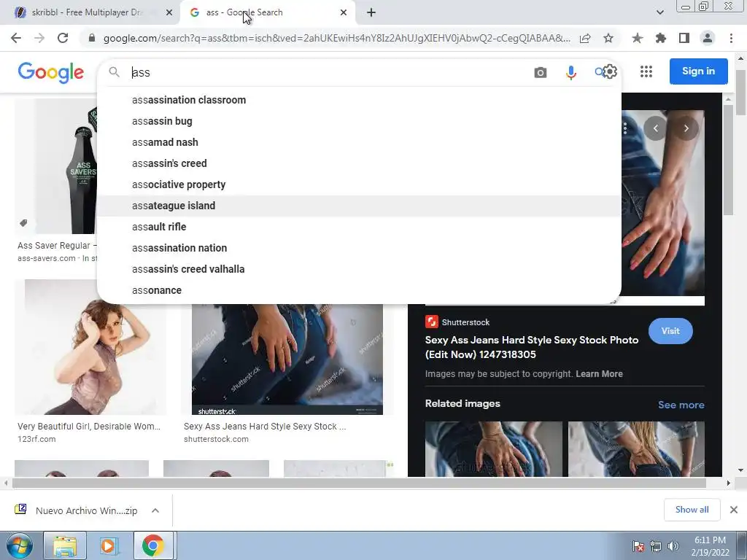Open File Explorer from taskbar
The width and height of the screenshot is (747, 560).
click(65, 545)
